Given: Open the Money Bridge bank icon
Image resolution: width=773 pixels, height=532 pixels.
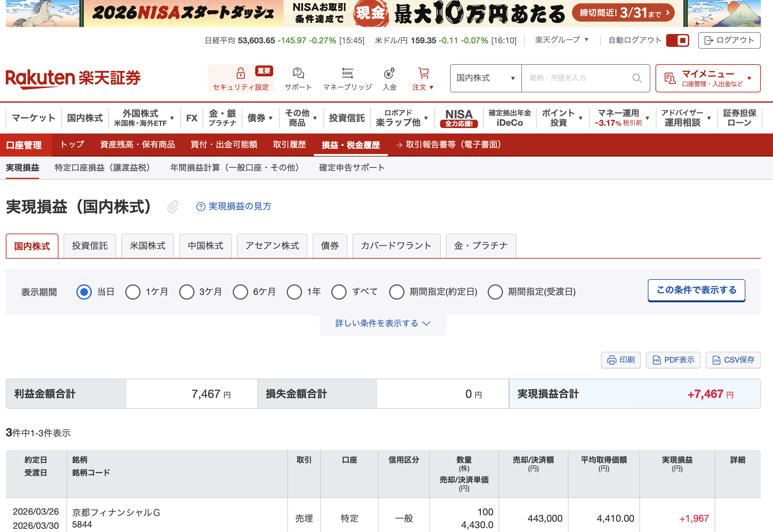Looking at the screenshot, I should pyautogui.click(x=347, y=73).
